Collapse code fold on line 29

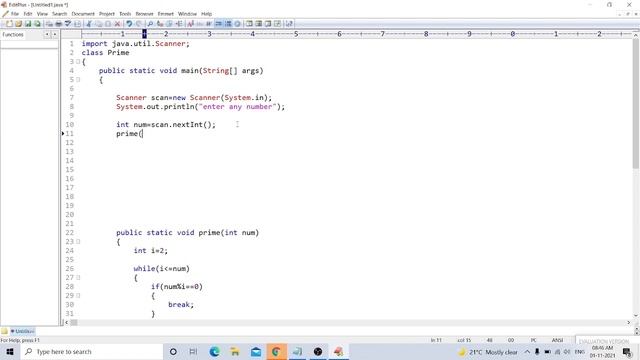(x=78, y=296)
